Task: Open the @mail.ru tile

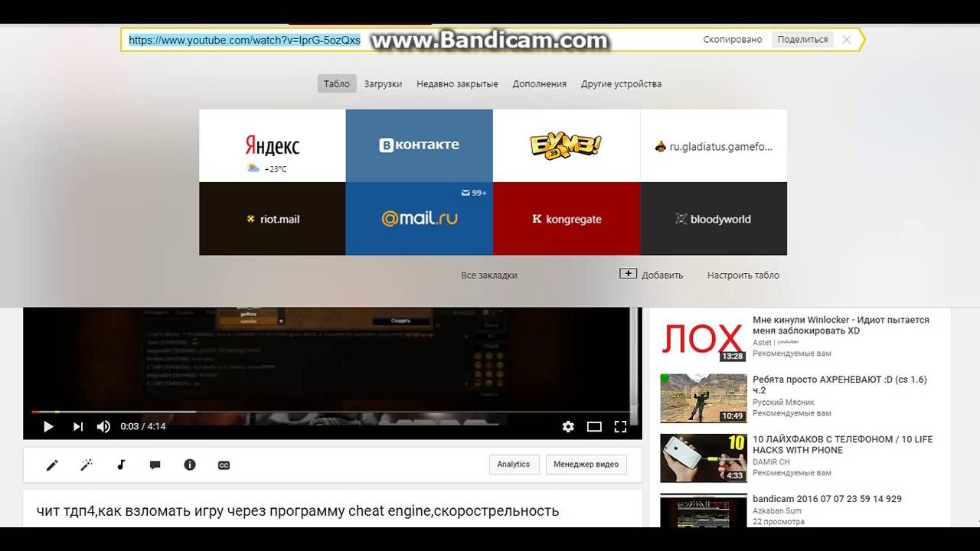Action: pos(420,219)
